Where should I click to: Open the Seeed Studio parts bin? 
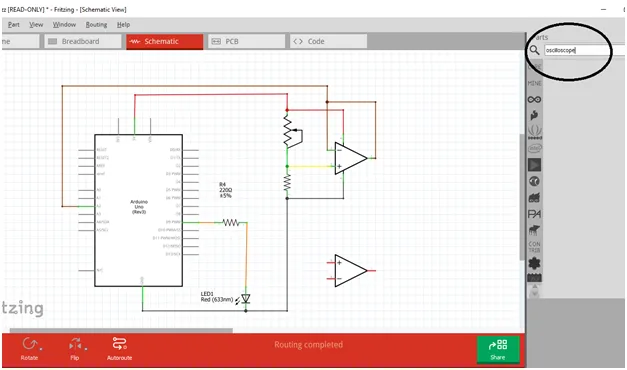[535, 132]
